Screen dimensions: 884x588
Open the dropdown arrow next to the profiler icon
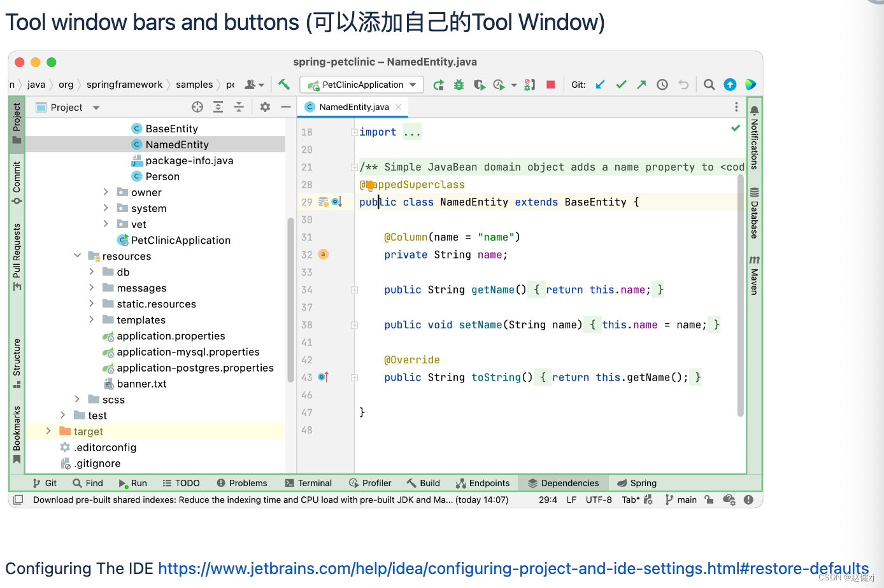coord(513,85)
